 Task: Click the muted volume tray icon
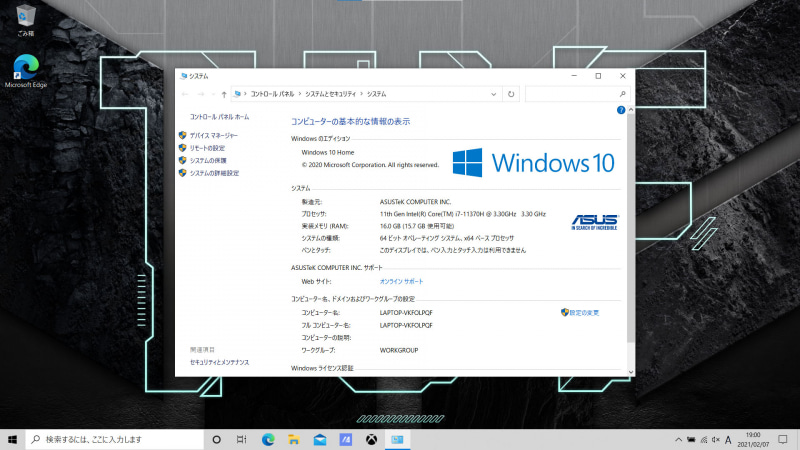point(716,439)
